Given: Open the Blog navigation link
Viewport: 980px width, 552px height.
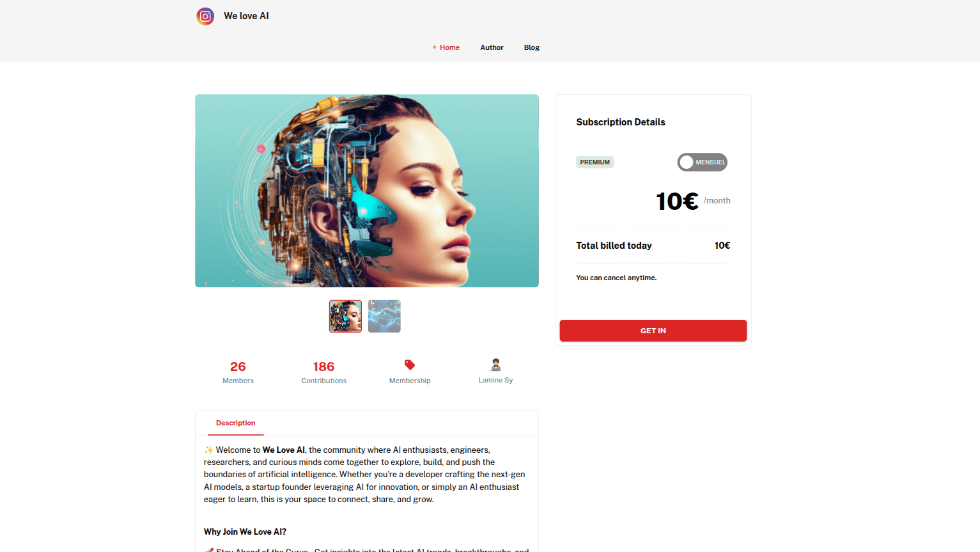Looking at the screenshot, I should click(532, 47).
